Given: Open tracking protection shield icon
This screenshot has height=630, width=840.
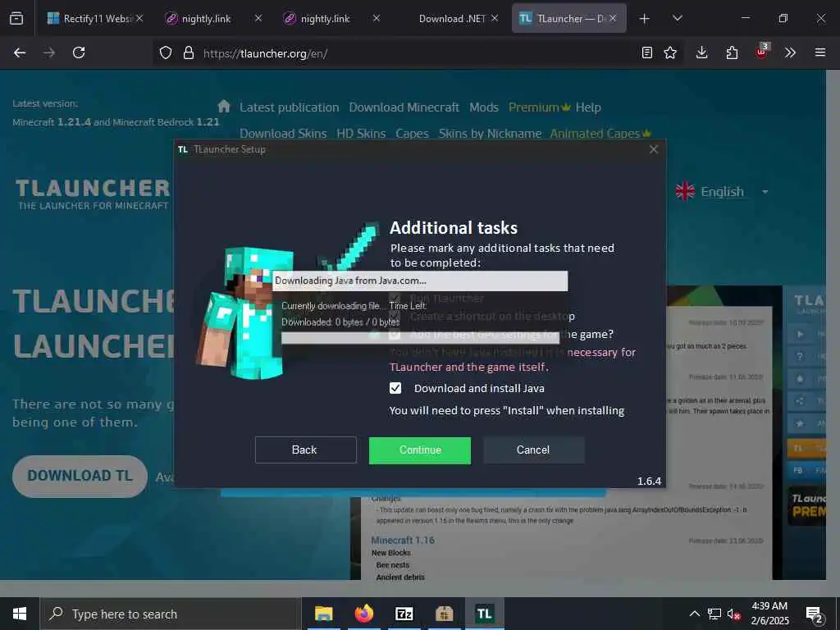Looking at the screenshot, I should pyautogui.click(x=166, y=53).
